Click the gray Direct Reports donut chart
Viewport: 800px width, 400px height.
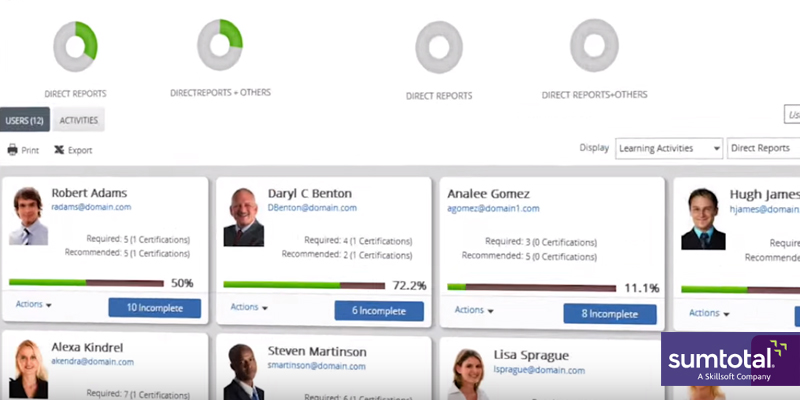click(439, 47)
